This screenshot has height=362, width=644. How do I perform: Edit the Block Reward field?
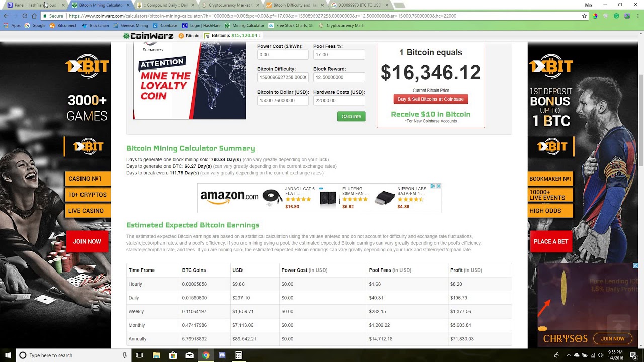point(339,77)
